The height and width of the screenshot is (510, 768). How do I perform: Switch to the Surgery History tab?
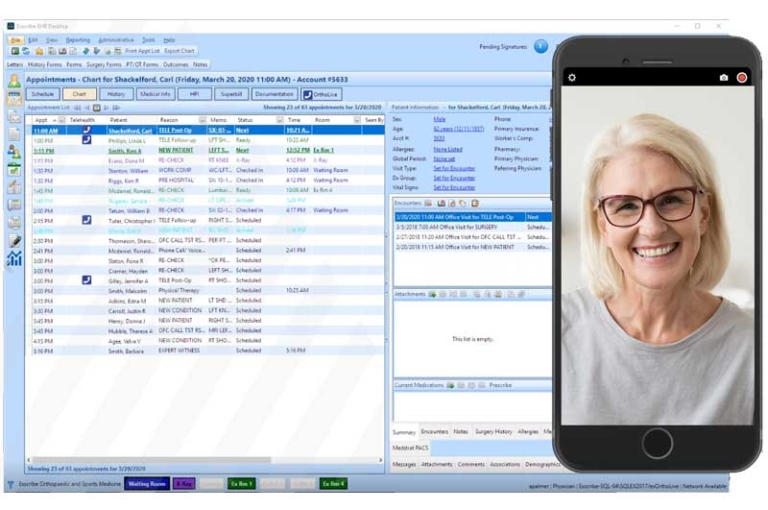click(494, 431)
